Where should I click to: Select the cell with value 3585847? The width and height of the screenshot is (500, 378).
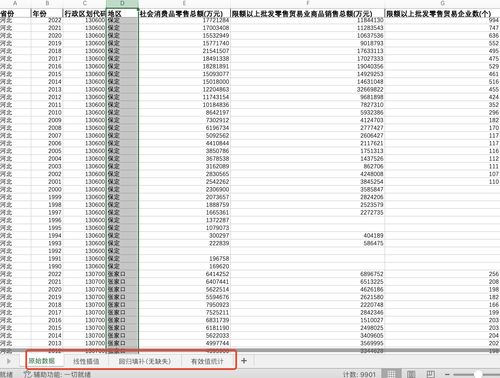[x=307, y=189]
